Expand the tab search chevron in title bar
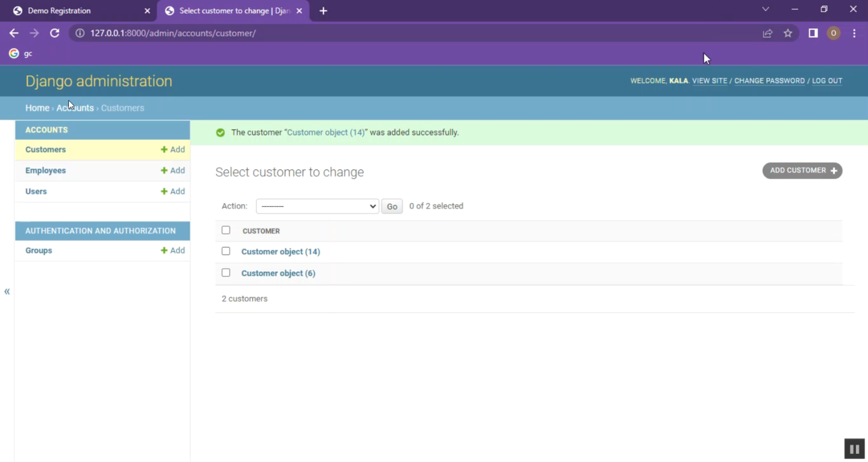 coord(766,9)
